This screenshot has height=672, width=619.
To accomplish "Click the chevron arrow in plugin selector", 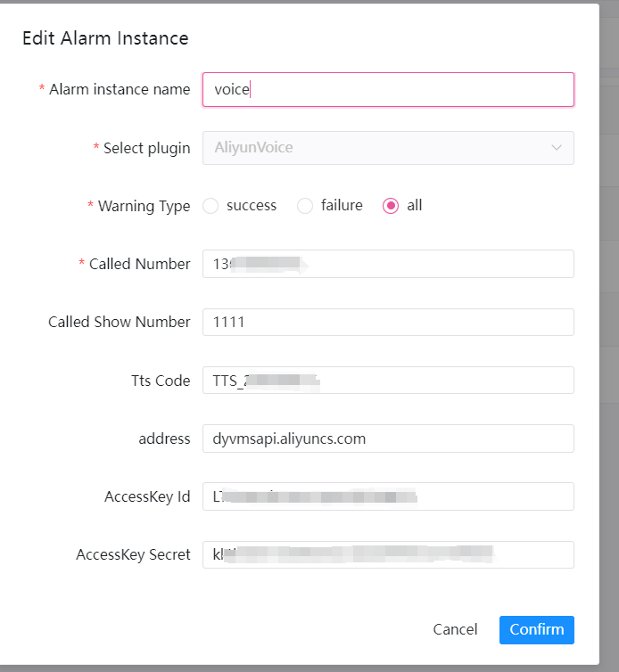I will click(x=557, y=148).
